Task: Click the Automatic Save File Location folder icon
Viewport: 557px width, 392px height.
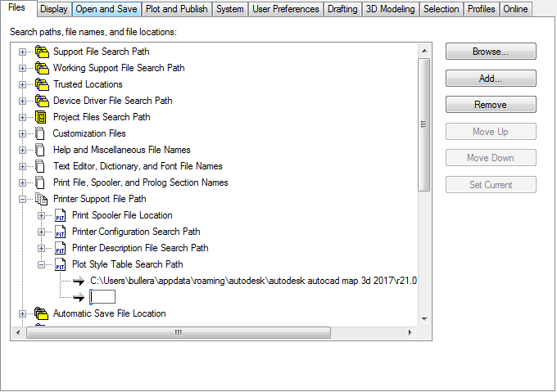Action: (x=41, y=313)
